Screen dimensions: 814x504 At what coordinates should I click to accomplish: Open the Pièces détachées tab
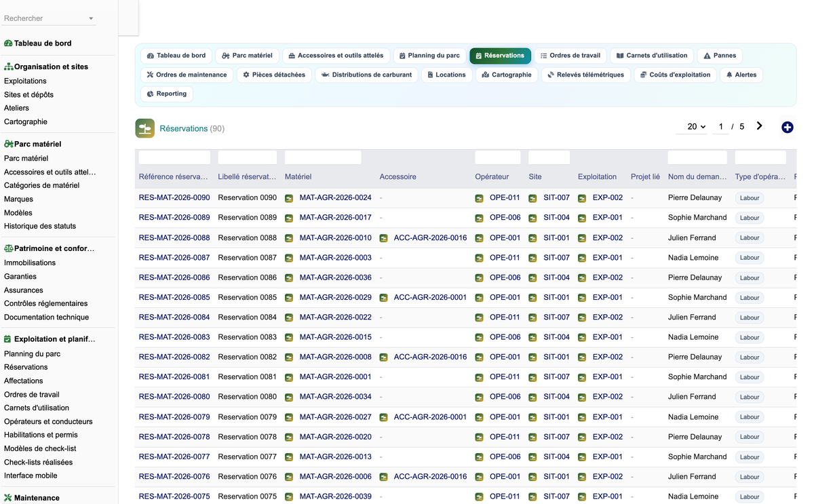[274, 75]
